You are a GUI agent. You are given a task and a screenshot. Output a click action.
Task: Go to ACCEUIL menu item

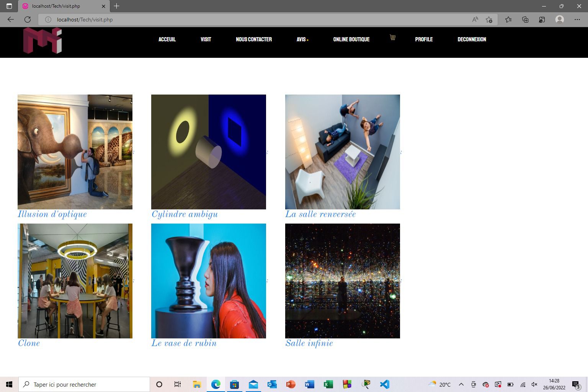(167, 39)
